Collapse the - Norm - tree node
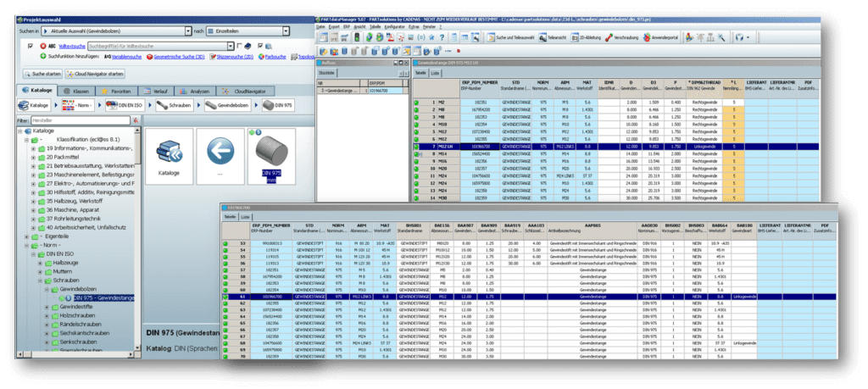The height and width of the screenshot is (389, 868). pyautogui.click(x=26, y=245)
